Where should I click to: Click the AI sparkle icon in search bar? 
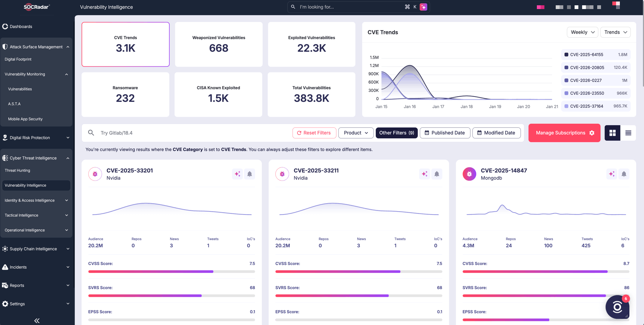coord(423,7)
